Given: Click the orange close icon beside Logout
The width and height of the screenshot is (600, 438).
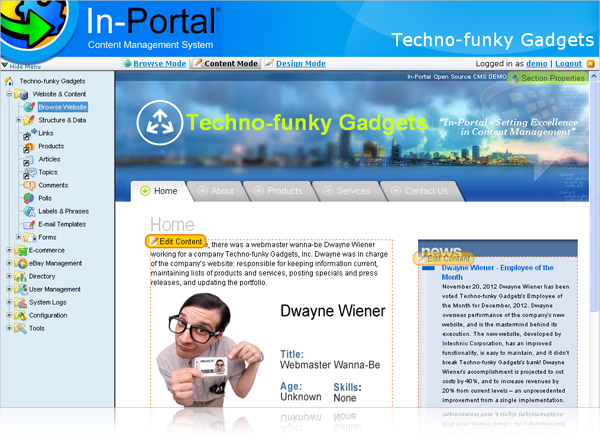Looking at the screenshot, I should (590, 64).
